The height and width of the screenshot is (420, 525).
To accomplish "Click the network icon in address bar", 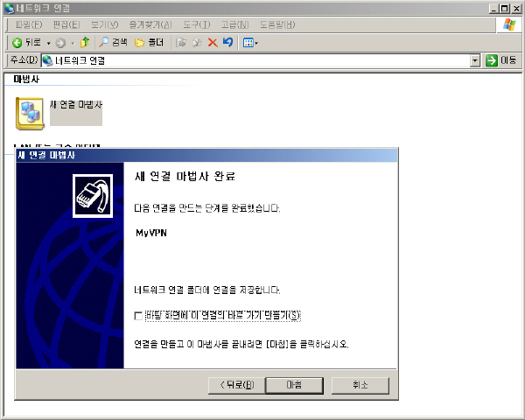I will point(47,60).
